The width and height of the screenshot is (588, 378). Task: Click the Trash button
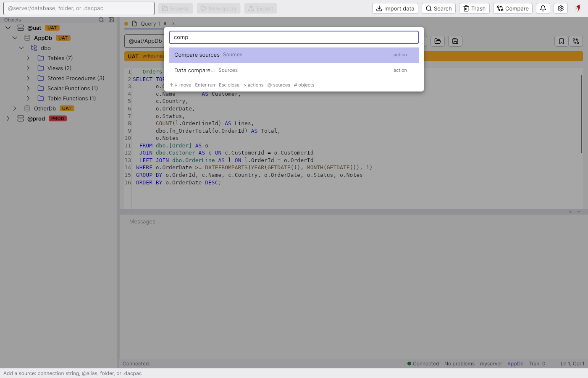point(475,8)
